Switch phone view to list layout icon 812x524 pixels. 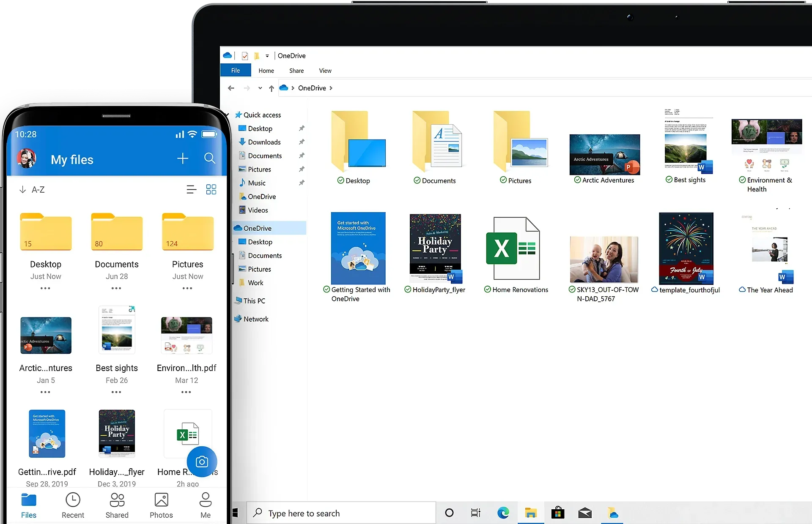click(192, 190)
